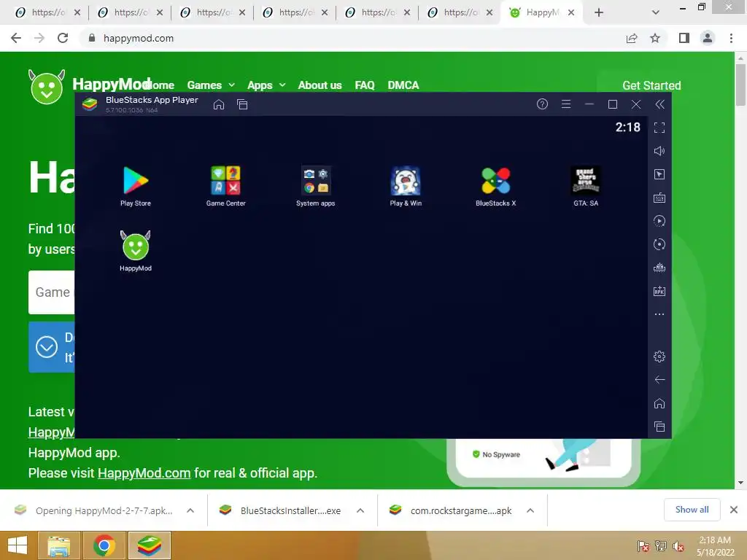The height and width of the screenshot is (560, 747).
Task: Open the FAQ navigation link
Action: 365,85
